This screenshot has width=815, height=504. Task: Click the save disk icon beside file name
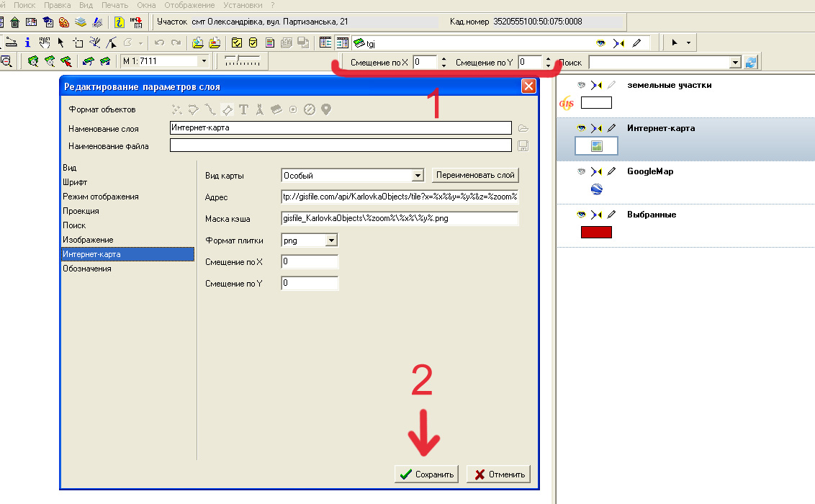pyautogui.click(x=523, y=146)
